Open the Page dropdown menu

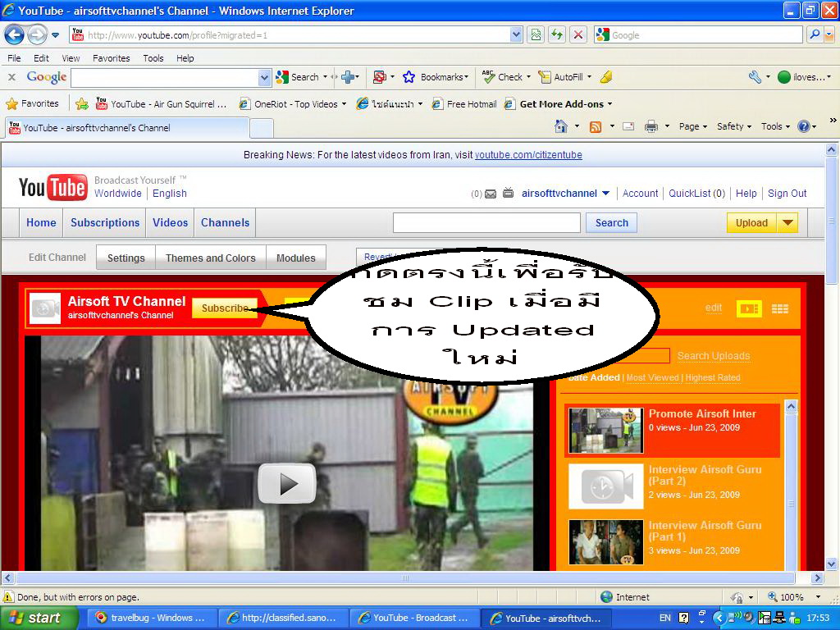coord(693,126)
